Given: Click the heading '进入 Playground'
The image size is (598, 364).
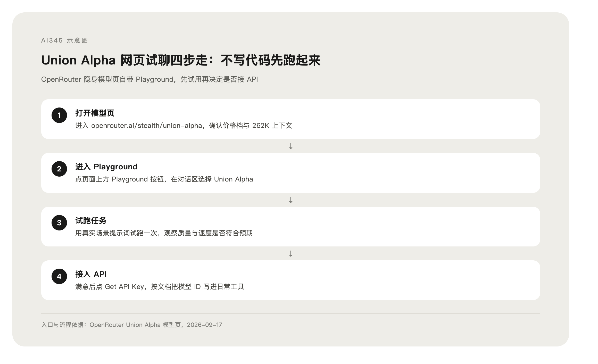Looking at the screenshot, I should [x=106, y=167].
